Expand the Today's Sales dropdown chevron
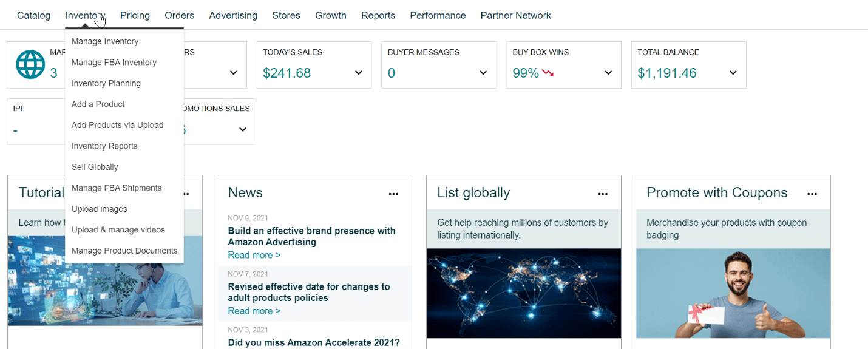The image size is (868, 349). pyautogui.click(x=359, y=73)
